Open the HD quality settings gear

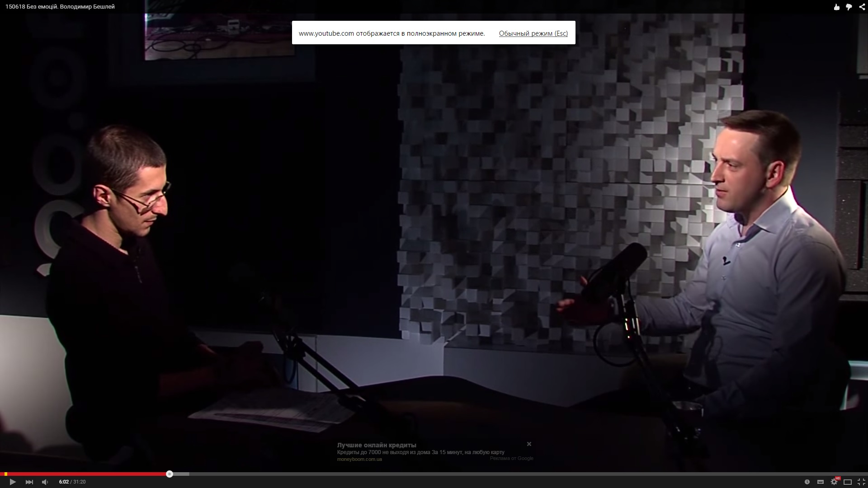click(834, 482)
